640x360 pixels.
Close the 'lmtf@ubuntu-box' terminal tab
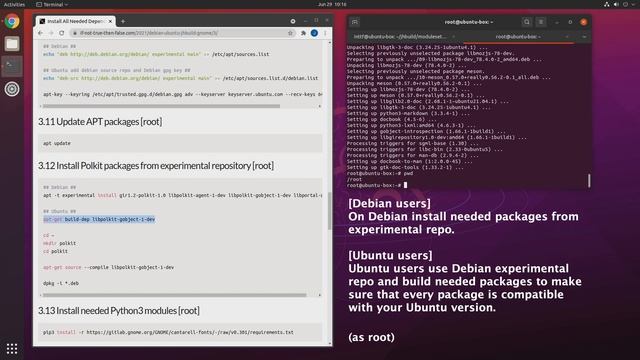pos(453,37)
